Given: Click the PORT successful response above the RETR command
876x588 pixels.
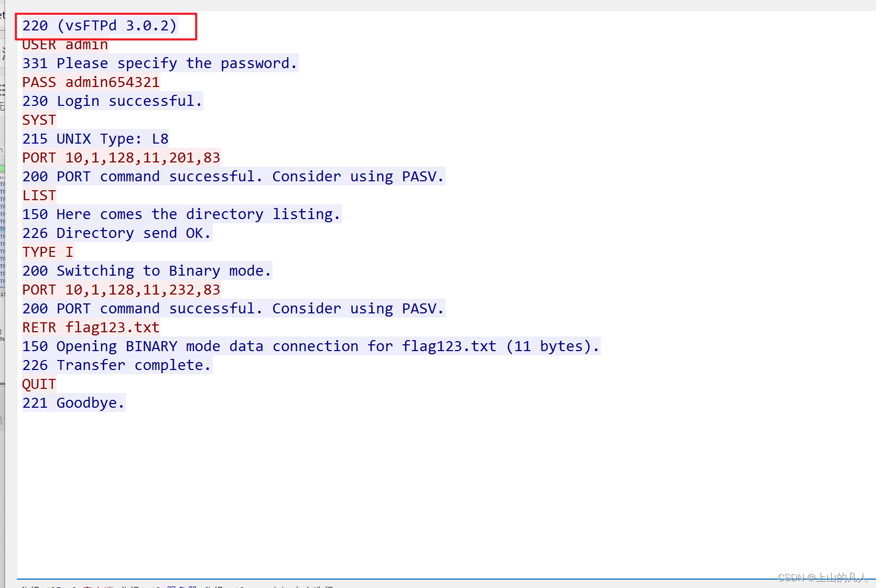Looking at the screenshot, I should pyautogui.click(x=233, y=309).
